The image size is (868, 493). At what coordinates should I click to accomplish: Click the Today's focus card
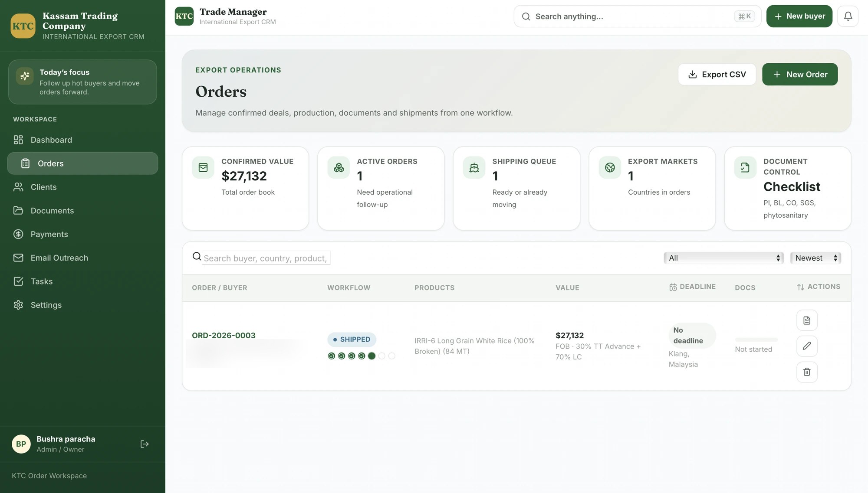click(82, 82)
